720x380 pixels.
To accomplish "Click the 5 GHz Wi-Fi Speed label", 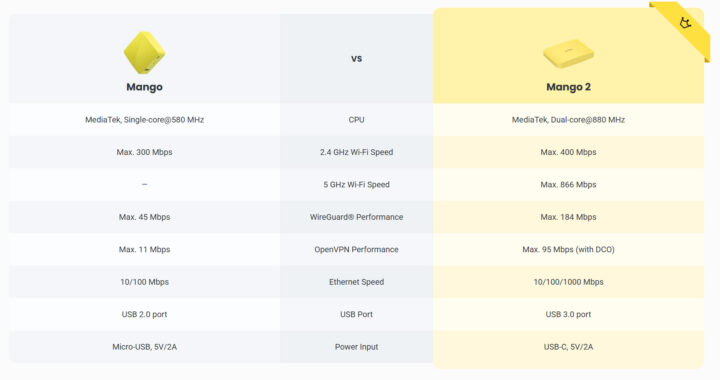I will pyautogui.click(x=356, y=184).
